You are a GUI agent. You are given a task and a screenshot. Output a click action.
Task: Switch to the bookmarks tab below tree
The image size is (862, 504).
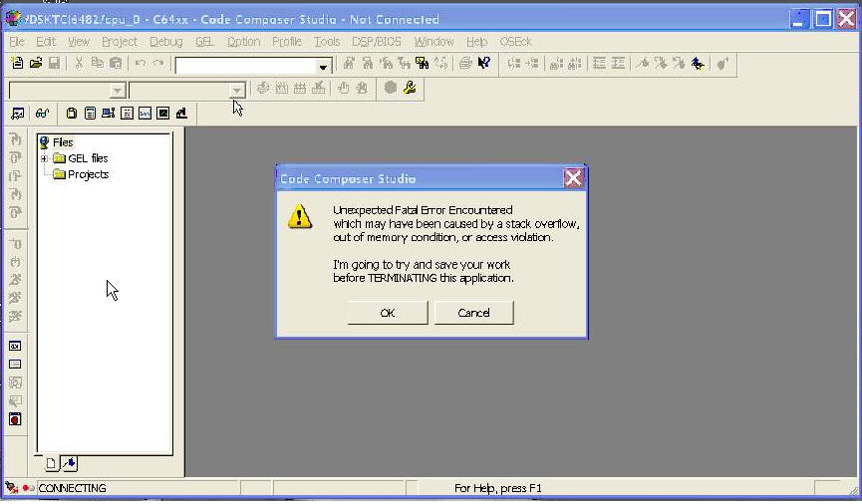coord(70,463)
